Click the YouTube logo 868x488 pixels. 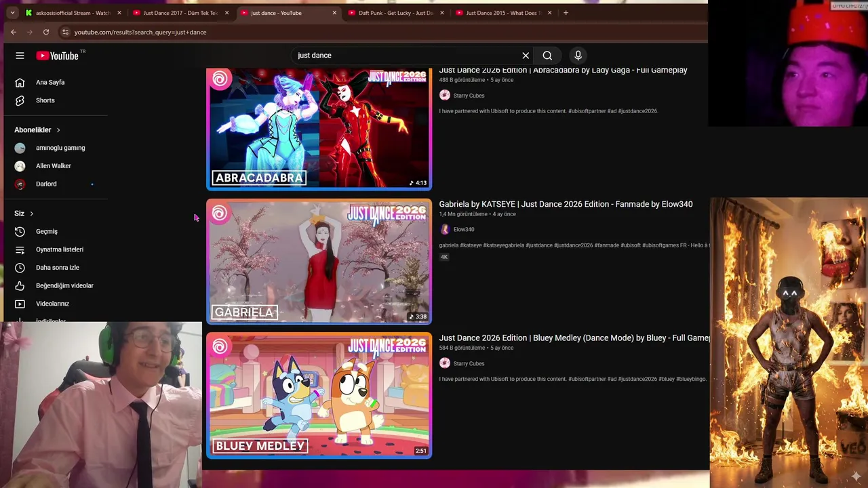(58, 56)
